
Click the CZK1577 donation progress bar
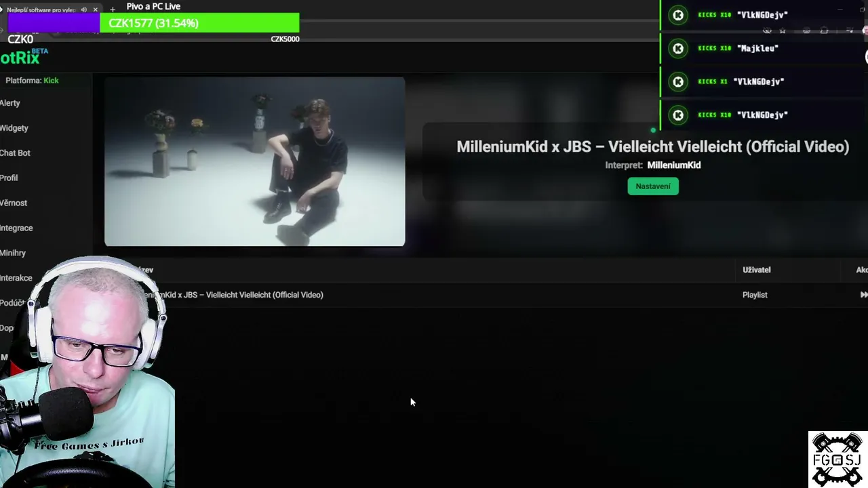[x=153, y=23]
